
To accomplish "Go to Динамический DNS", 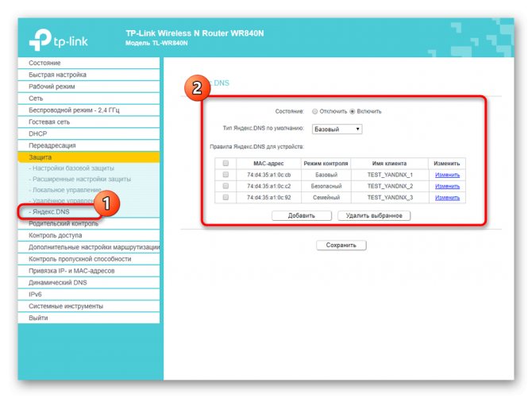I will (89, 283).
